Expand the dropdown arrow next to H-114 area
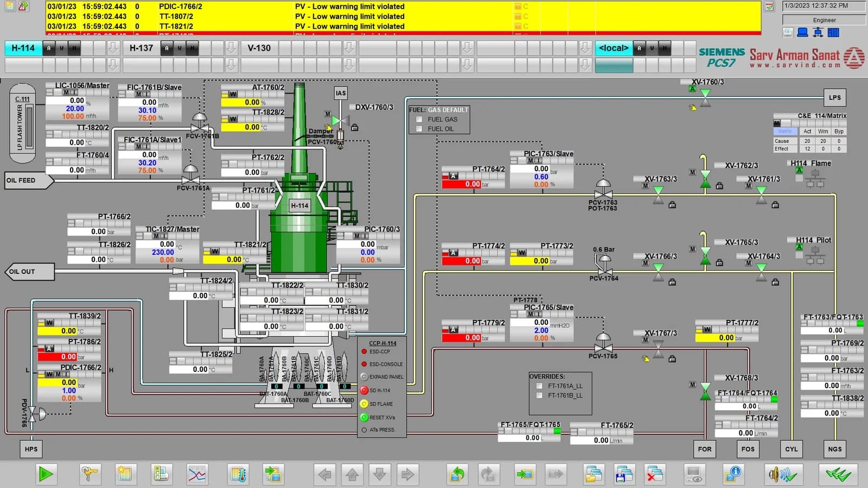The image size is (868, 488). pyautogui.click(x=113, y=48)
